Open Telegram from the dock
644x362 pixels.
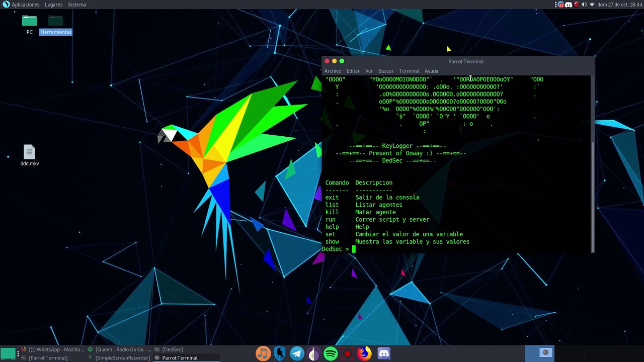tap(297, 353)
